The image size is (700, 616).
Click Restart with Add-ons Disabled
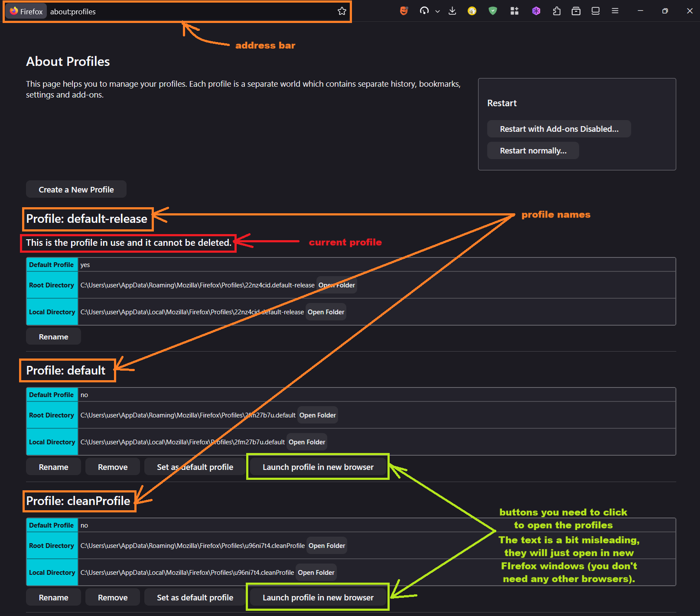(x=559, y=129)
